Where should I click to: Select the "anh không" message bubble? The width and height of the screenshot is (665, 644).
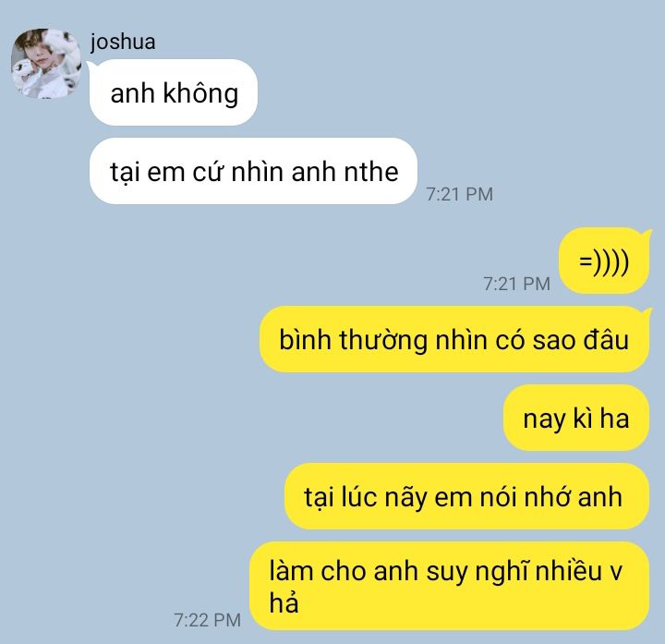click(174, 92)
